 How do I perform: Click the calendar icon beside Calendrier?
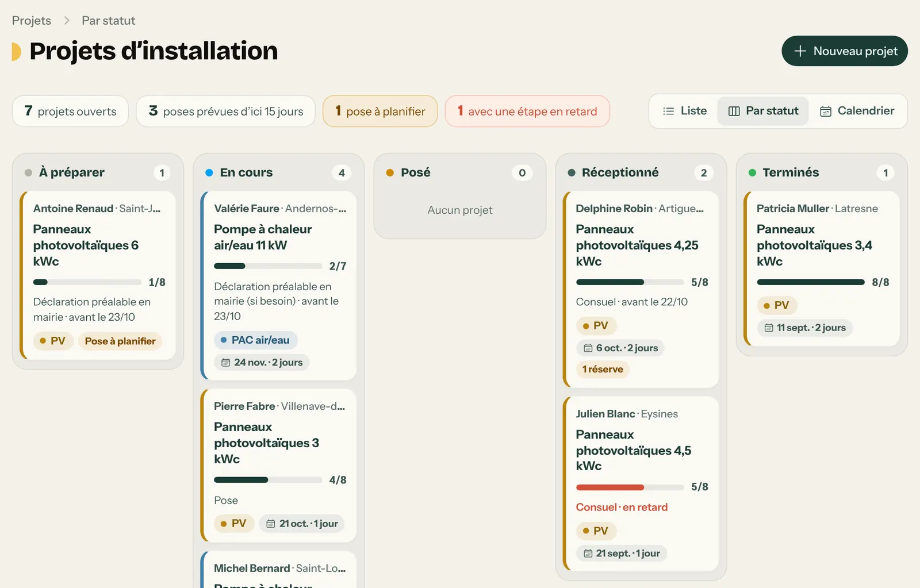point(826,111)
